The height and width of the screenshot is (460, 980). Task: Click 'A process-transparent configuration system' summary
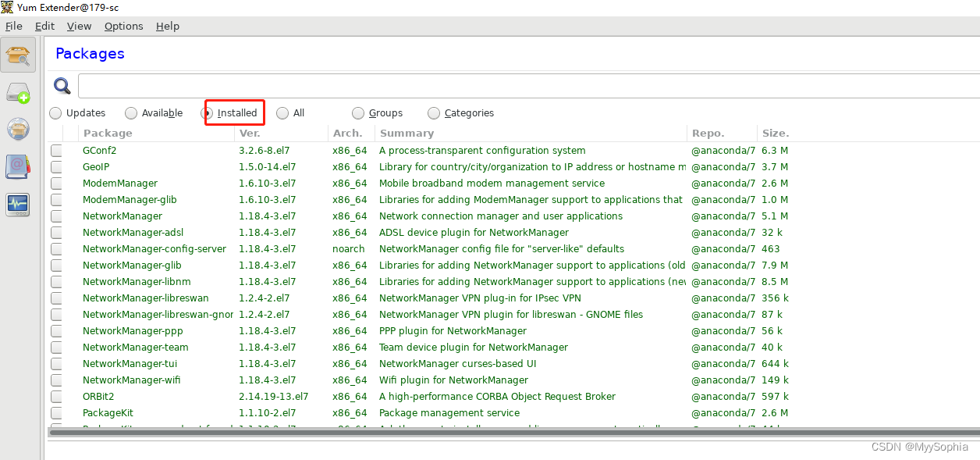482,151
